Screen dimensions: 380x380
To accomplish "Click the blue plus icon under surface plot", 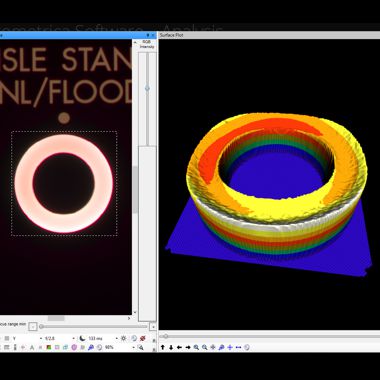I will [230, 347].
